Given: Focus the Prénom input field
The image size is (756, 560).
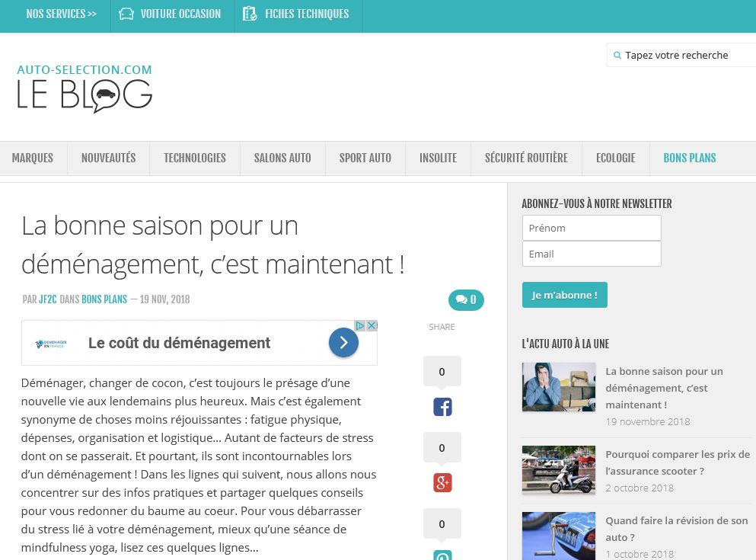Looking at the screenshot, I should click(x=592, y=228).
